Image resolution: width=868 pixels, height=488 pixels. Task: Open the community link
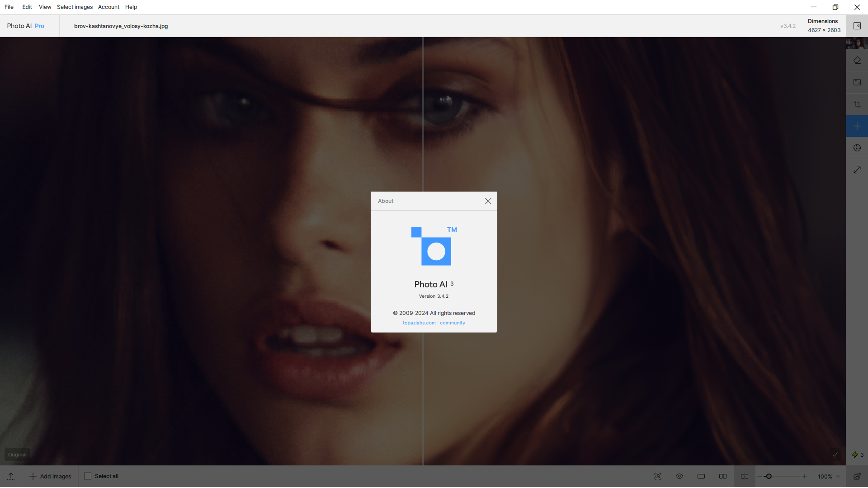[453, 323]
